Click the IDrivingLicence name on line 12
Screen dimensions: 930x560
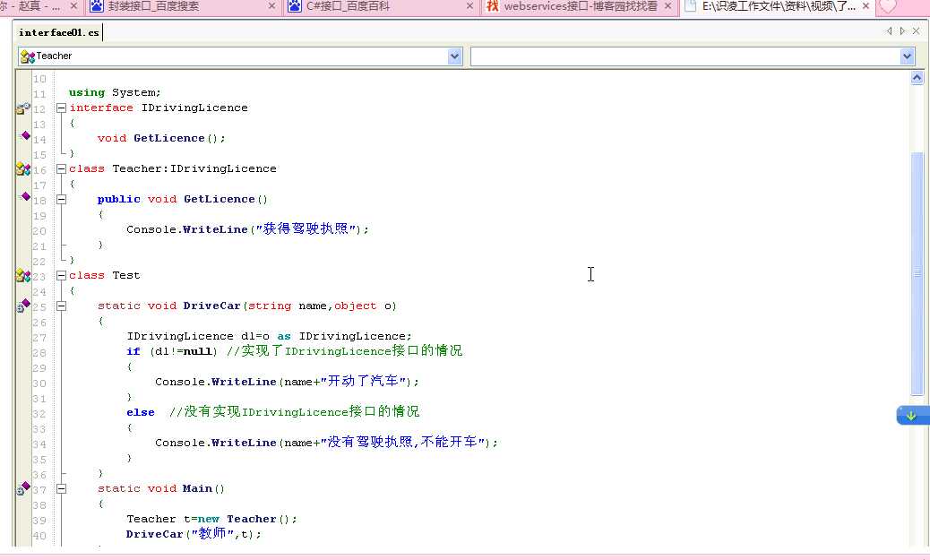194,108
